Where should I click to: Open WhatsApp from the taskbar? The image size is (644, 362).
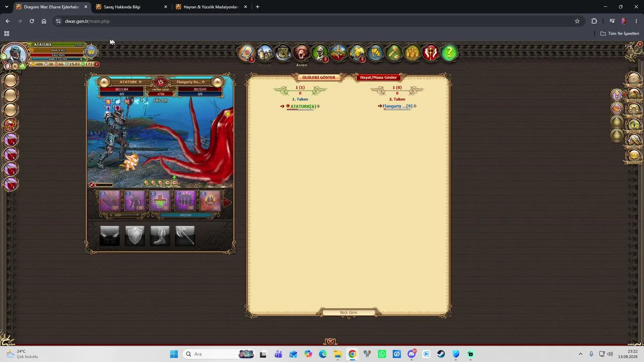tap(382, 354)
